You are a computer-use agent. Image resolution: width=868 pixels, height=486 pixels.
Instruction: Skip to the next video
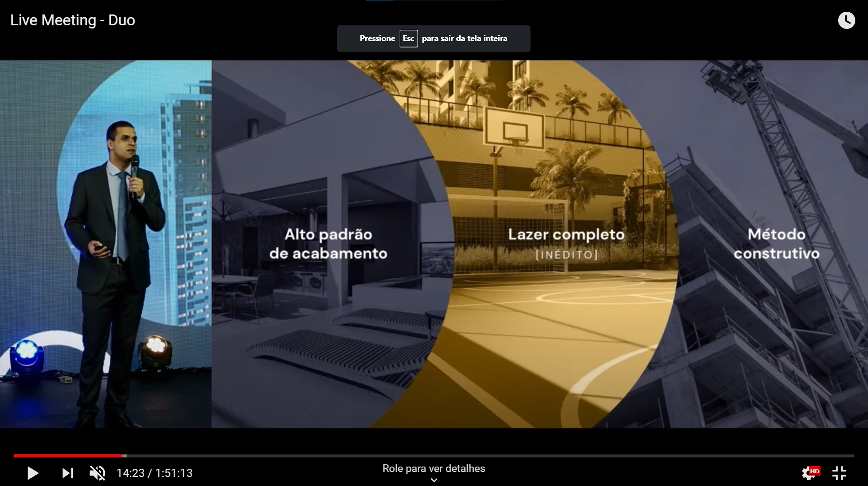pos(68,473)
